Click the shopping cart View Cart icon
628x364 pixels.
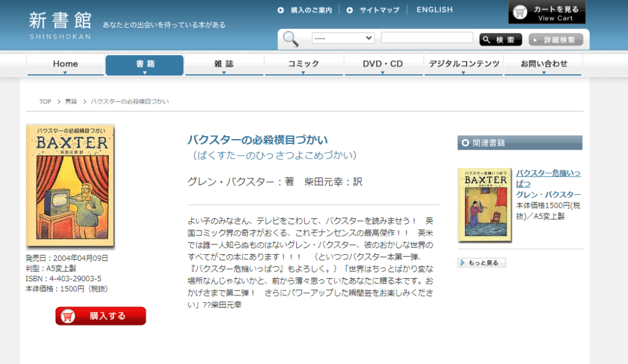(x=521, y=12)
